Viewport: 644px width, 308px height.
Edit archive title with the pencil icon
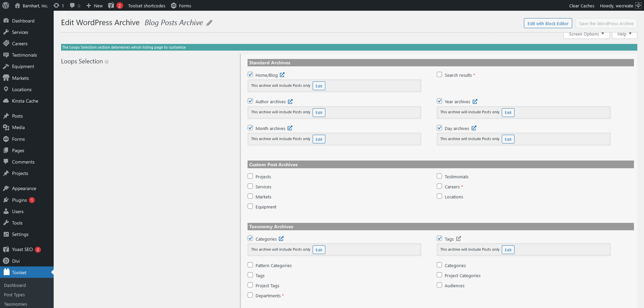209,23
